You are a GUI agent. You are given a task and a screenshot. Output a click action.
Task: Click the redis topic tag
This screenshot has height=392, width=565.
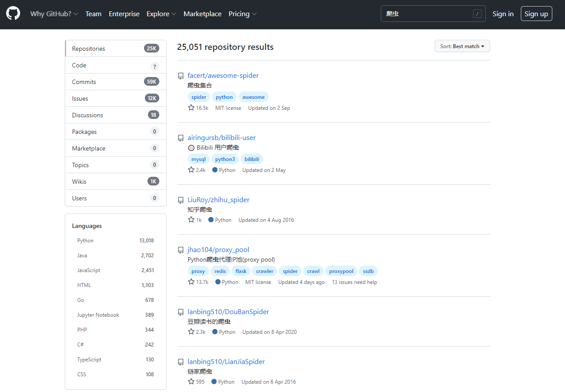220,271
